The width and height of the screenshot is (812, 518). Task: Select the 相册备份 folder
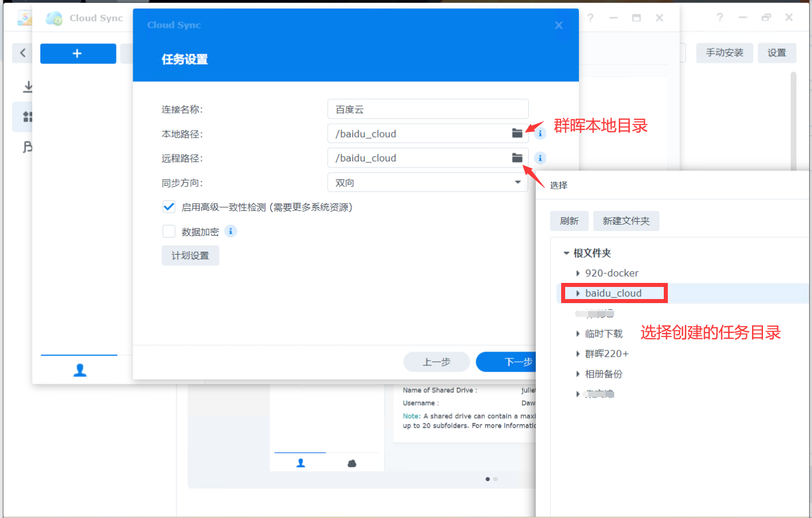click(x=604, y=374)
